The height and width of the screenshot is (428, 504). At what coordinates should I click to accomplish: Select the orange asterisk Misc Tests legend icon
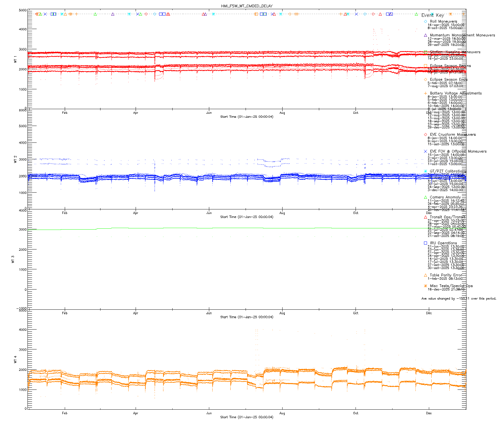[425, 286]
